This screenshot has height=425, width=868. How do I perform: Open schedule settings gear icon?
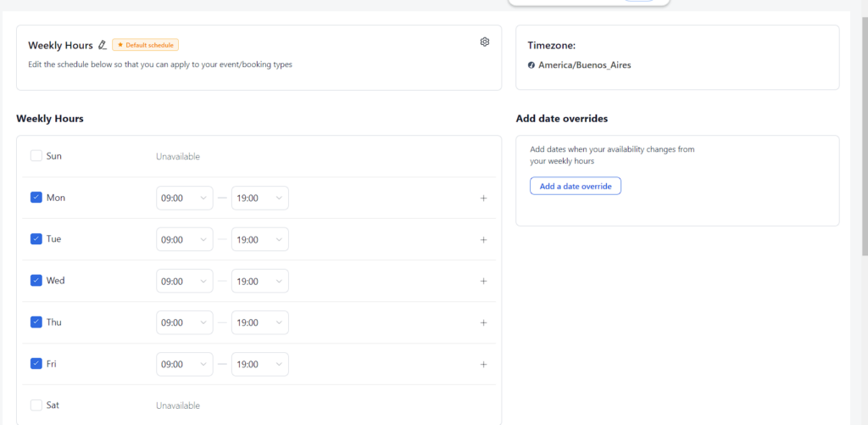485,42
